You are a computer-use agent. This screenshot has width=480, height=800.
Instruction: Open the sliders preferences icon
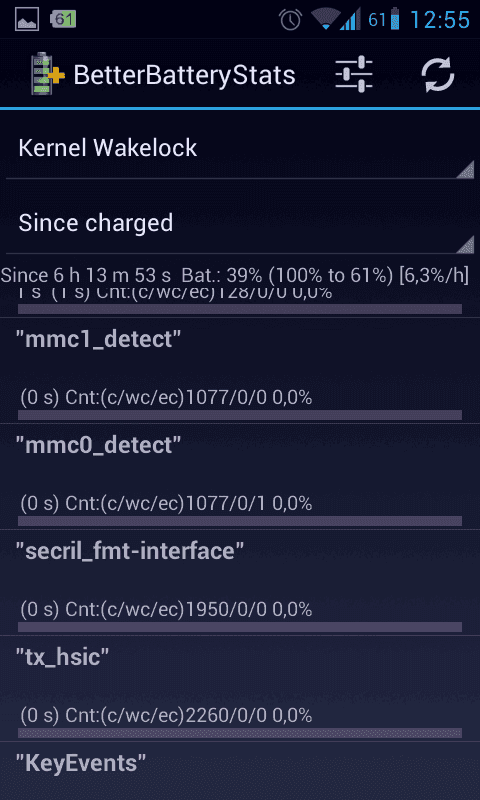pos(353,75)
